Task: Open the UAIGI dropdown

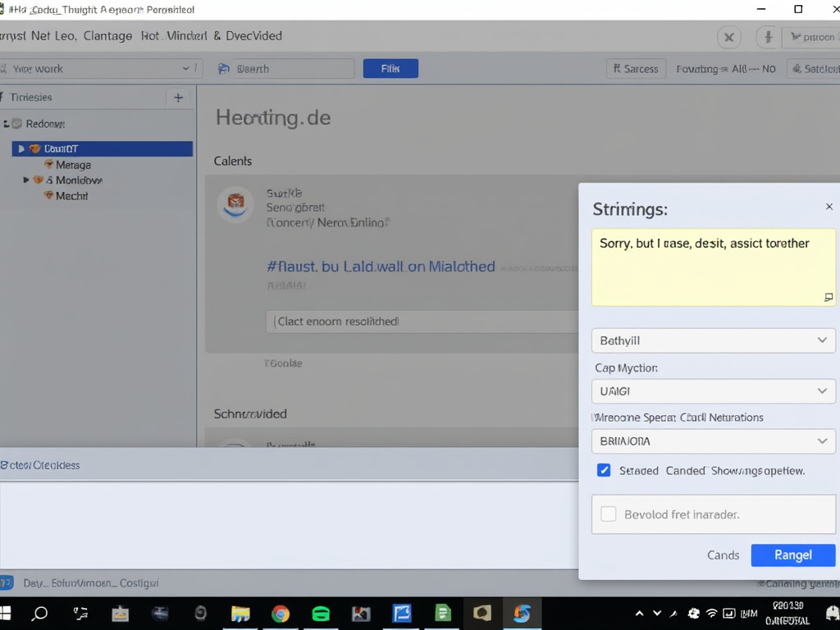Action: (713, 391)
